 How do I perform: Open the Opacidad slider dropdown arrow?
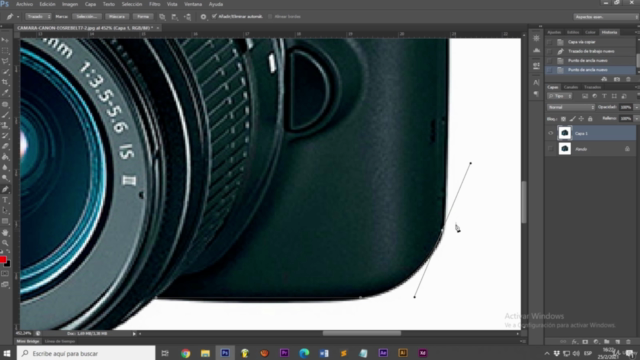pos(637,107)
